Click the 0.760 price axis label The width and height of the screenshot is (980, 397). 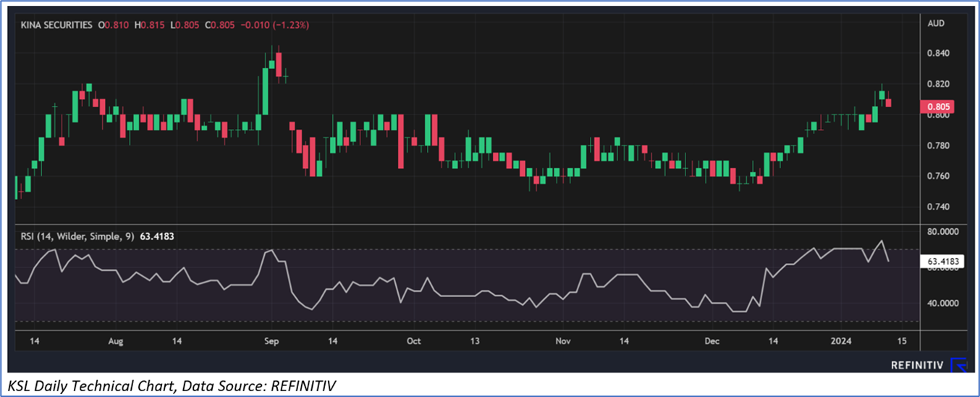(x=938, y=176)
